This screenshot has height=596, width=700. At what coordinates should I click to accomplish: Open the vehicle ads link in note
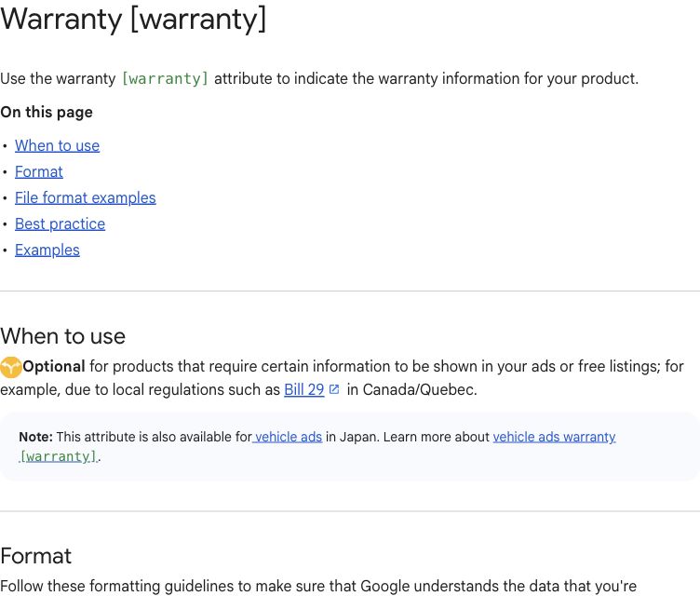(x=288, y=437)
